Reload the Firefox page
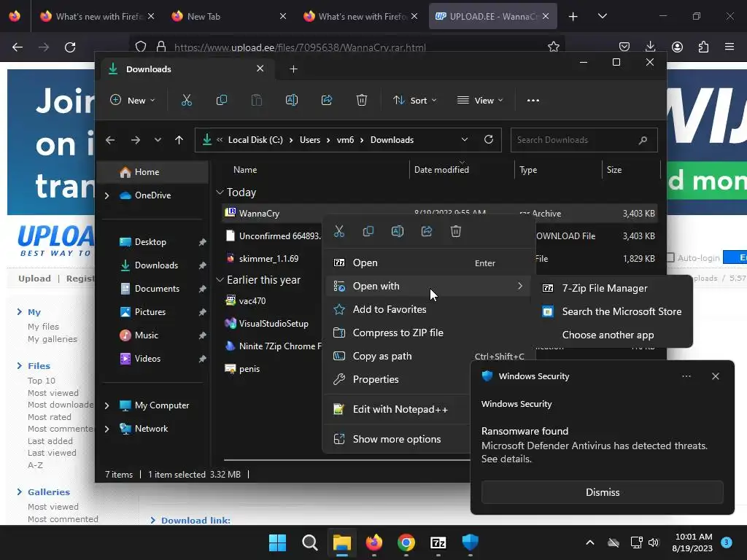This screenshot has height=560, width=747. [x=70, y=47]
